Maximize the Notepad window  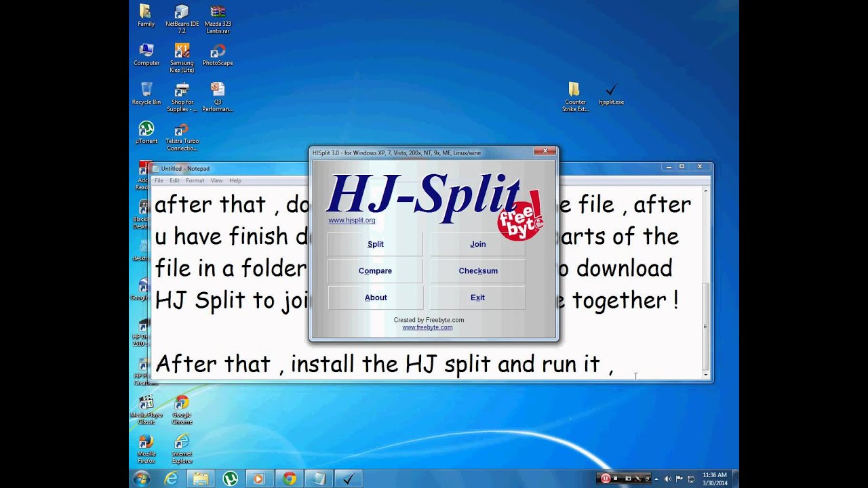click(x=682, y=167)
